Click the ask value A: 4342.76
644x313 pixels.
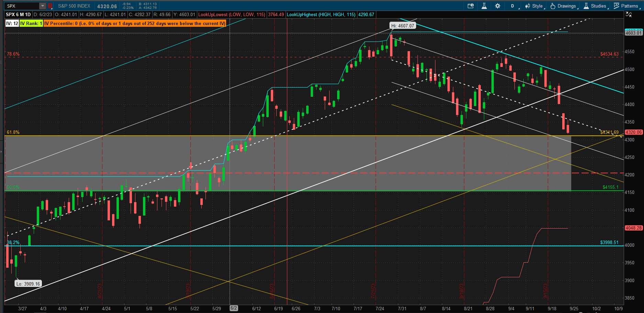(x=148, y=8)
